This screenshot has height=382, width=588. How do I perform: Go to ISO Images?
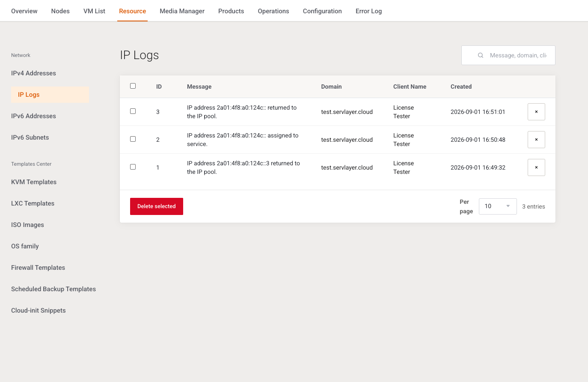tap(27, 225)
